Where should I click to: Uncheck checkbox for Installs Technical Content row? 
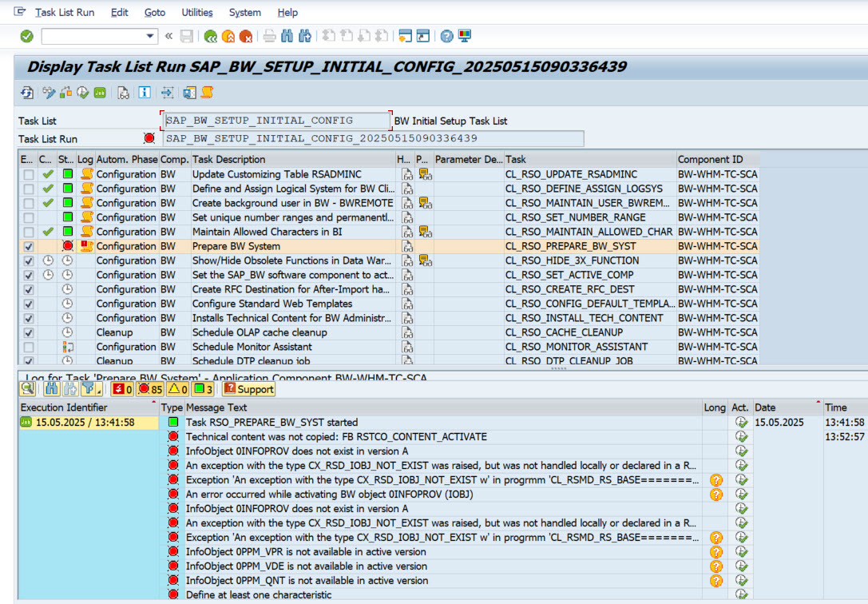pos(28,318)
